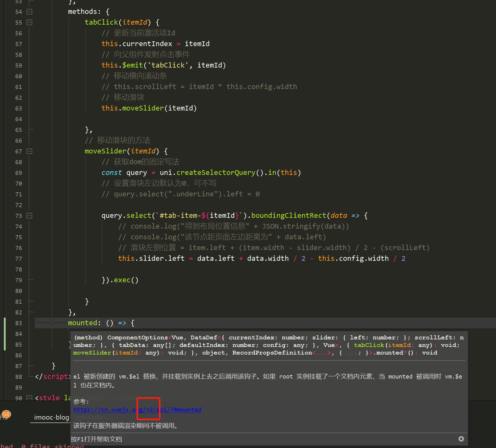
Task: Click the moveSlider call on line 63
Action: point(143,108)
